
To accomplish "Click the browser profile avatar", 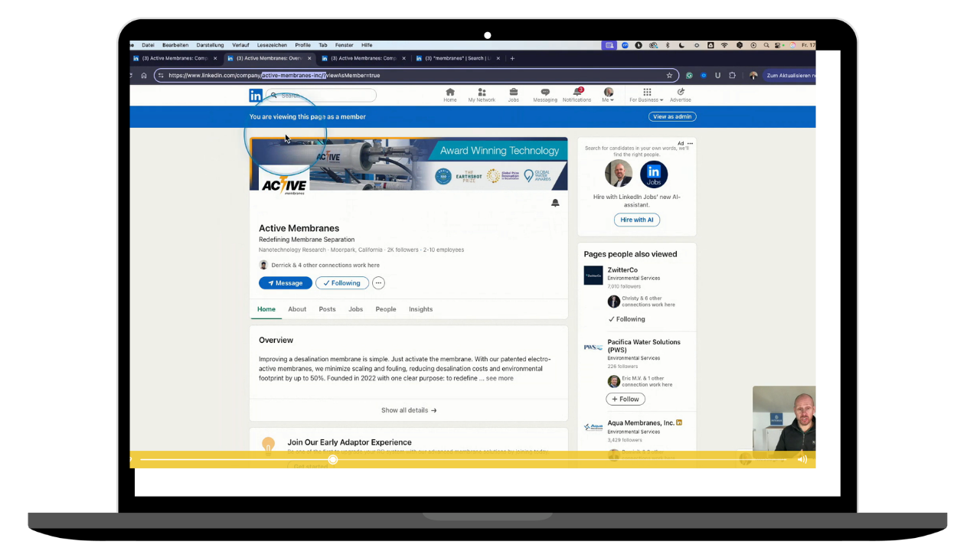I will click(753, 76).
